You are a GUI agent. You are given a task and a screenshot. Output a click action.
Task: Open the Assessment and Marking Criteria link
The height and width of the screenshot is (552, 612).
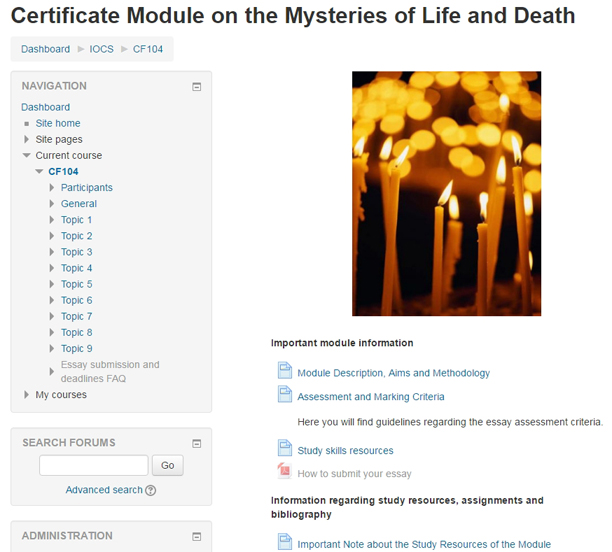(x=371, y=397)
